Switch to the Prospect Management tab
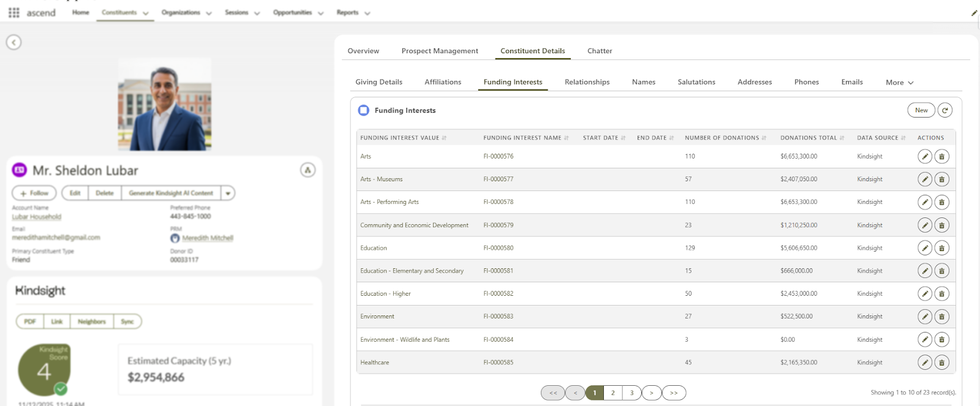This screenshot has width=980, height=406. pyautogui.click(x=440, y=51)
